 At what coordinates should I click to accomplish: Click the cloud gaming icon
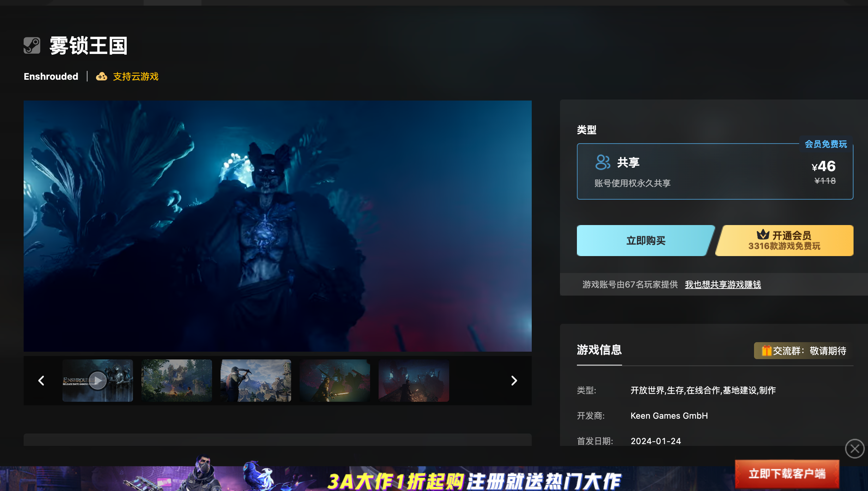(x=102, y=76)
